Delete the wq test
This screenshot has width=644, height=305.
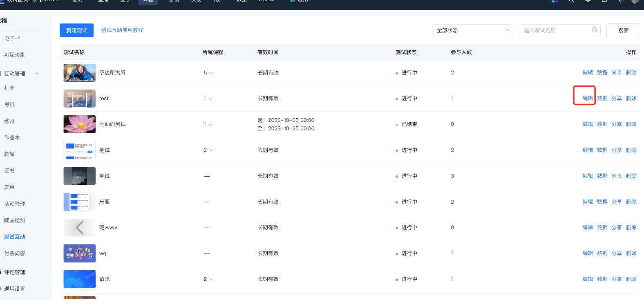tap(631, 253)
